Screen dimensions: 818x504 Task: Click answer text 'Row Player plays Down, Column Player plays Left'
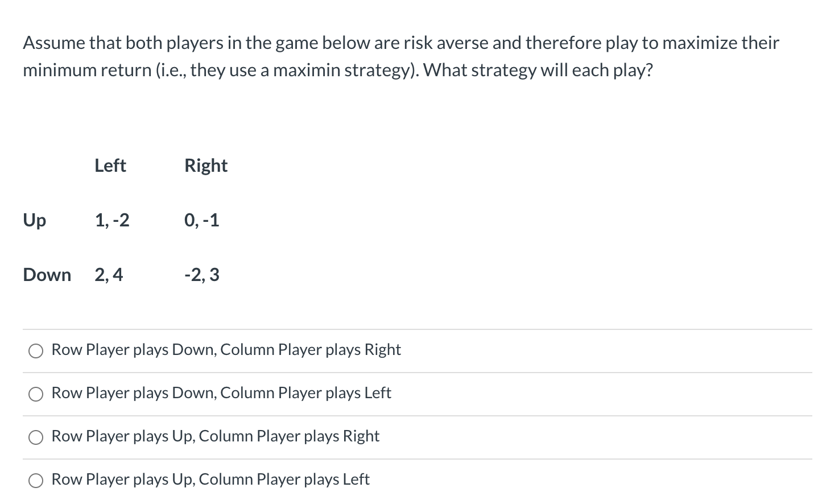click(x=221, y=393)
